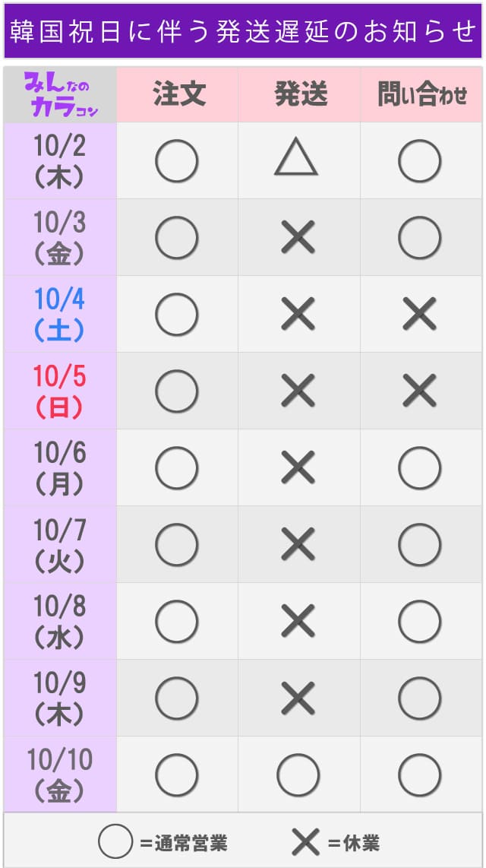Click the red 10/5 (日) date cell

coord(60,391)
